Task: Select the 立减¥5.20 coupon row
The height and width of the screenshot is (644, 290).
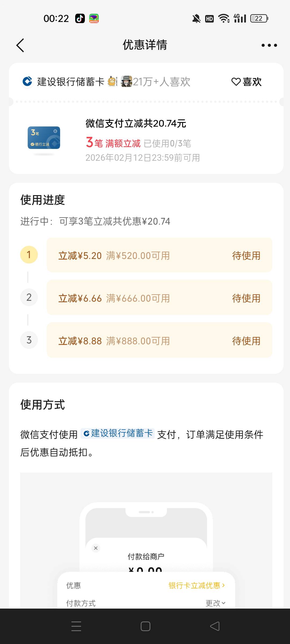Action: [x=159, y=255]
